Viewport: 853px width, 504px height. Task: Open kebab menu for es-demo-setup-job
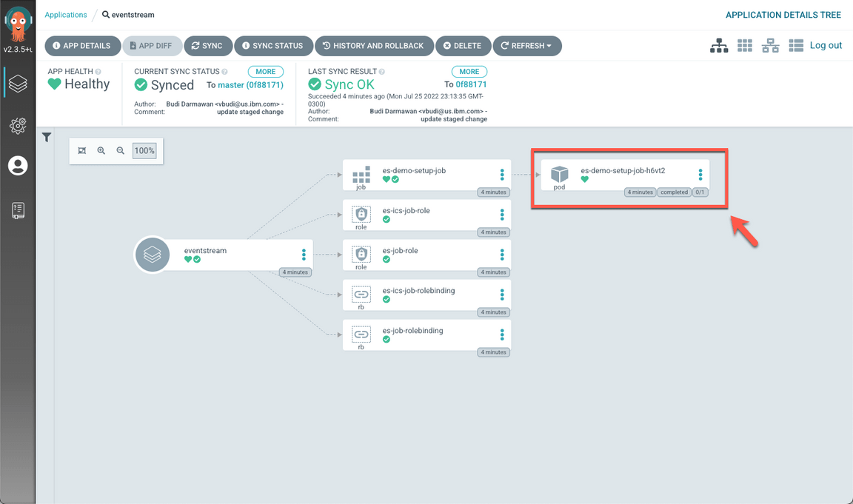click(x=502, y=175)
